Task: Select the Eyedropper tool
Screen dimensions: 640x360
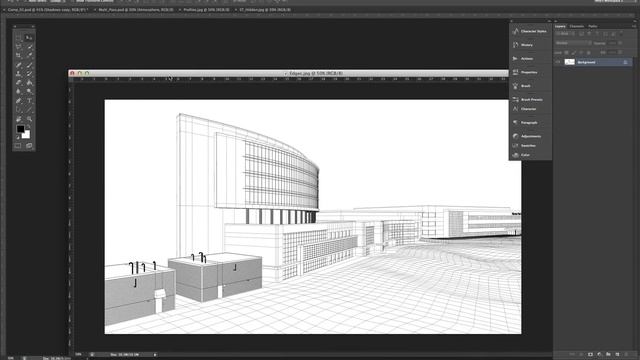Action: (x=29, y=56)
